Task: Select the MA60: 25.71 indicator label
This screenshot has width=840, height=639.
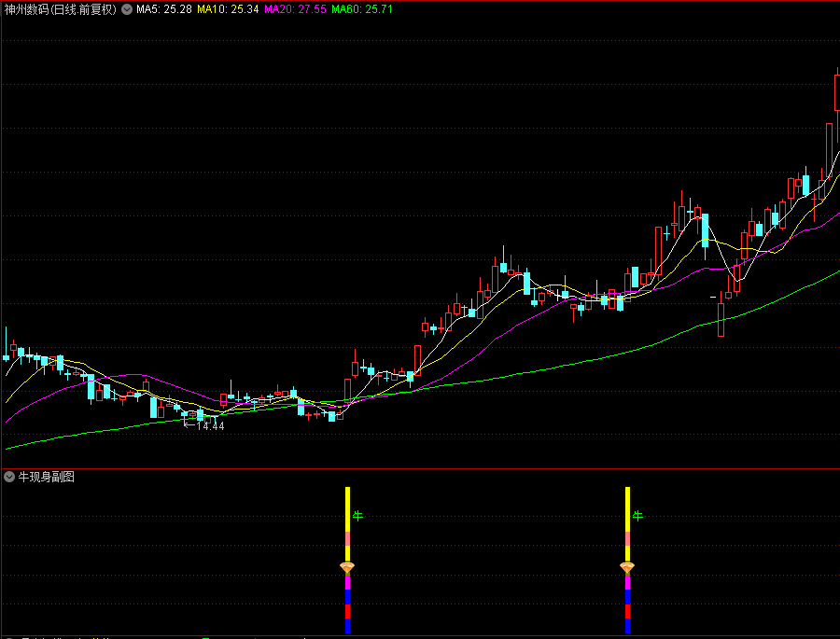Action: pos(362,9)
